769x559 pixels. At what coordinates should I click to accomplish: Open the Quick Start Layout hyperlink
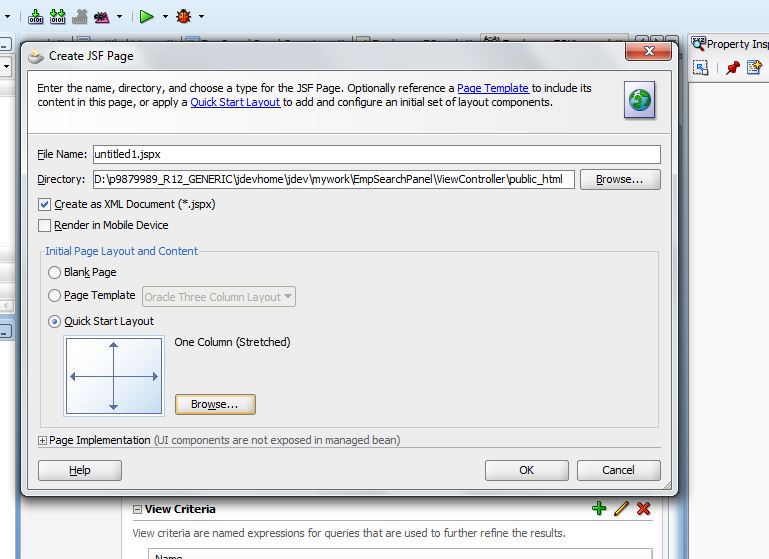235,102
